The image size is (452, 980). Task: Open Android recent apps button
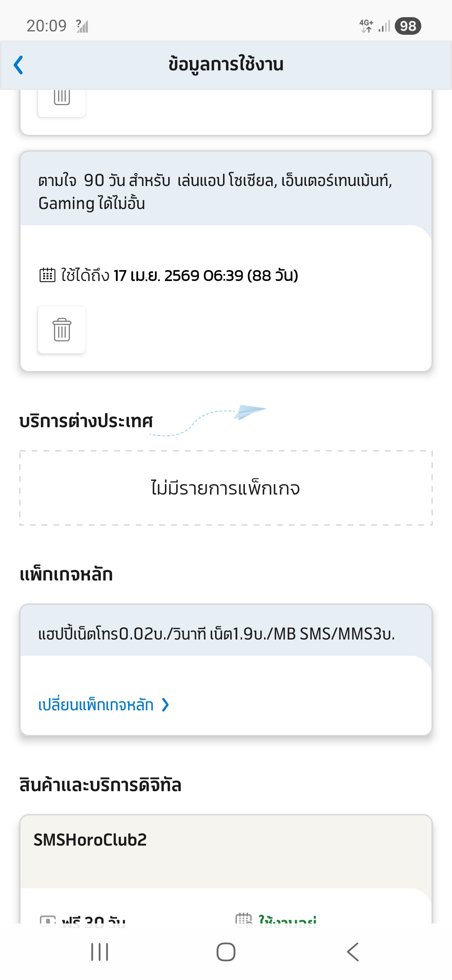[100, 952]
